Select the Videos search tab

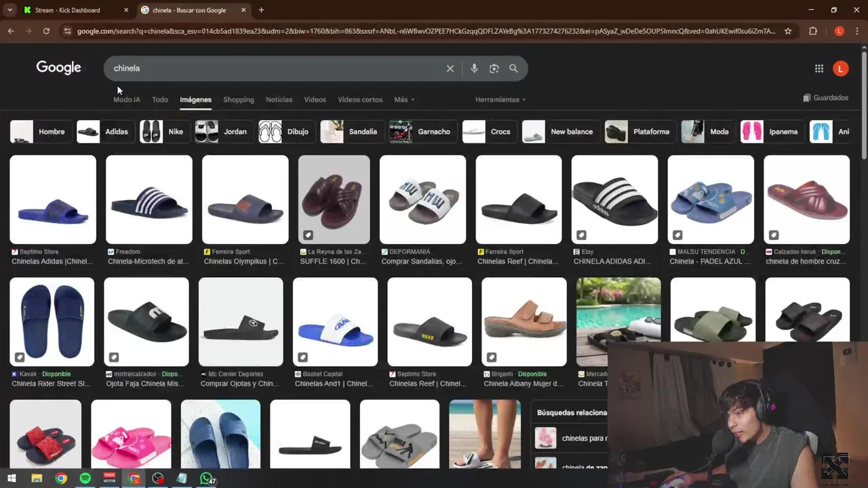(315, 100)
